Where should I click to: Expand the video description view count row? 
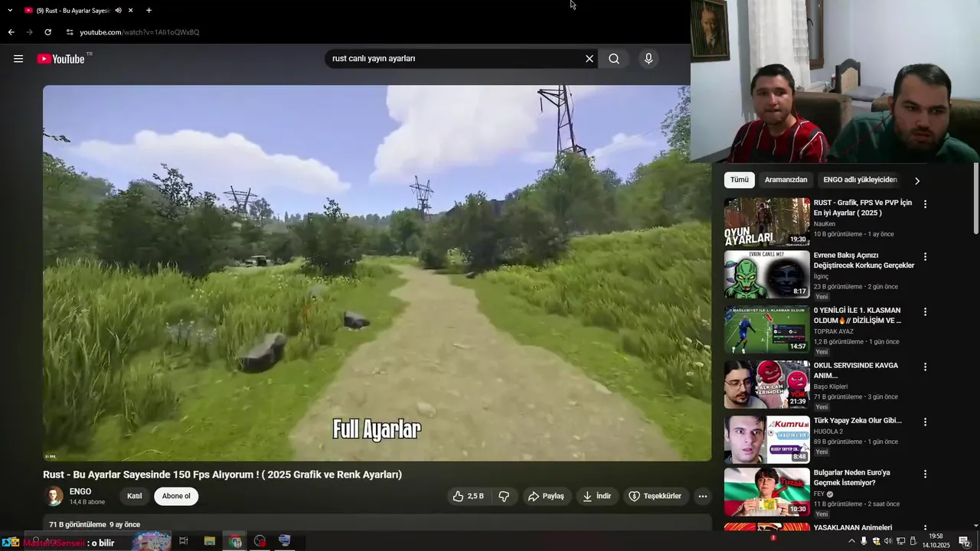click(94, 524)
